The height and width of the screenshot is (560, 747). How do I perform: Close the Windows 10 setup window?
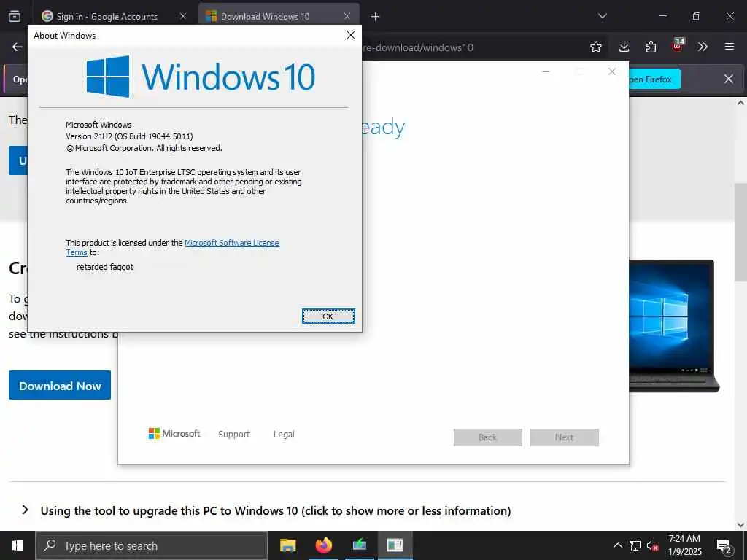(x=612, y=71)
